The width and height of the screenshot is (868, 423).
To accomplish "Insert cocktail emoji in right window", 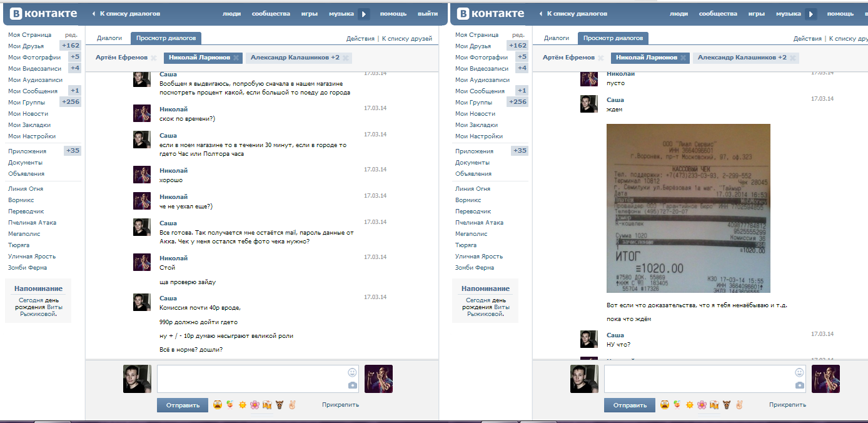I will [677, 405].
